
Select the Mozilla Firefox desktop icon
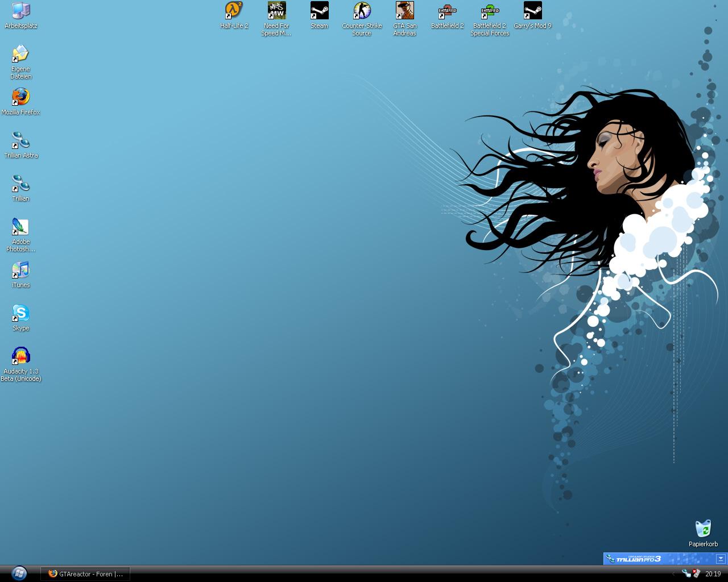[x=20, y=97]
